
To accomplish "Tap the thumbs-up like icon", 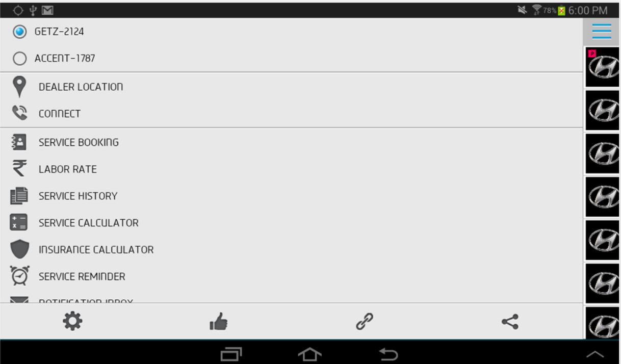I will (219, 322).
